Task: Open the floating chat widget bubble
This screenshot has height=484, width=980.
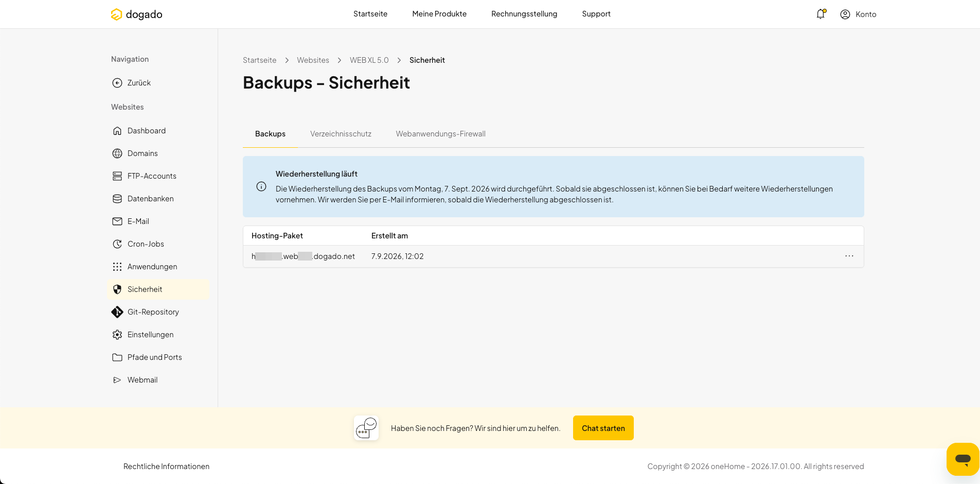Action: coord(963,459)
